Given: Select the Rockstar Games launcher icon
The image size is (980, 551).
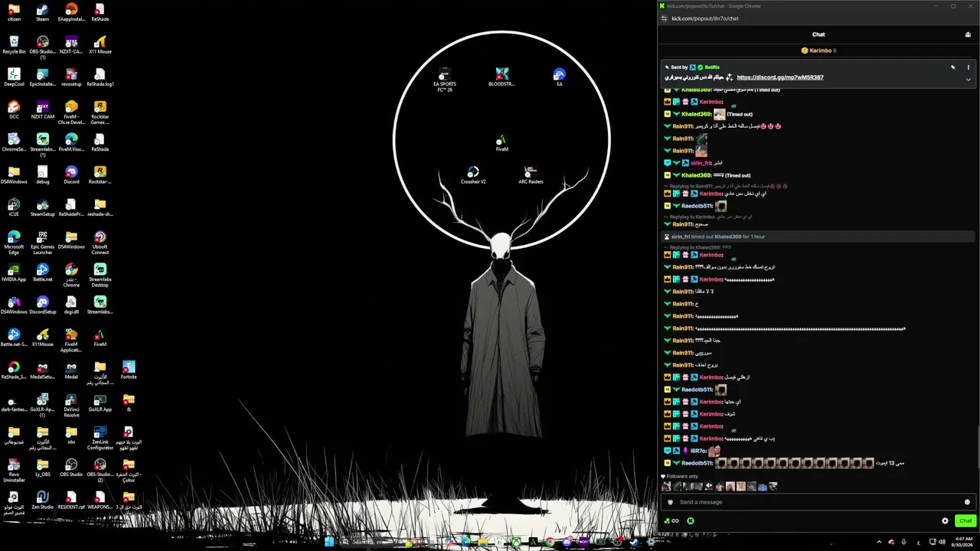Looking at the screenshot, I should pyautogui.click(x=100, y=112).
